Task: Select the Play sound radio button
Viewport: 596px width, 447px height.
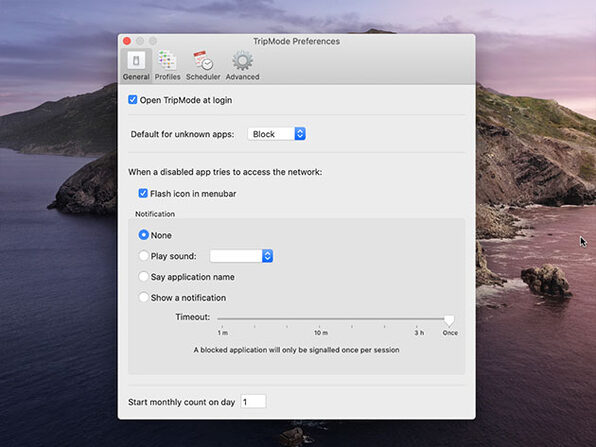Action: pos(143,256)
